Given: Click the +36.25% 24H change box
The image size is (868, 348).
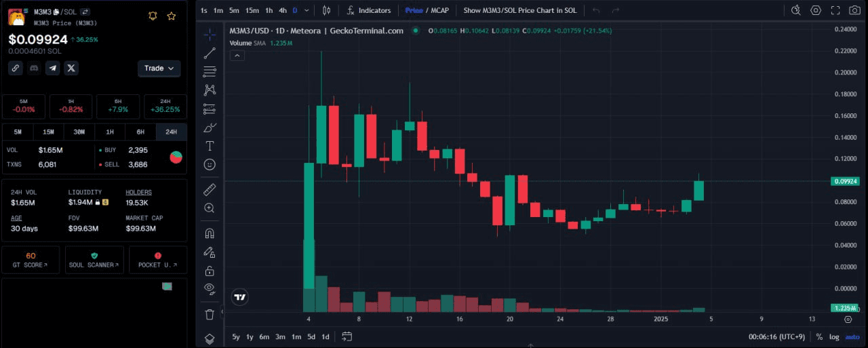Looking at the screenshot, I should click(165, 107).
